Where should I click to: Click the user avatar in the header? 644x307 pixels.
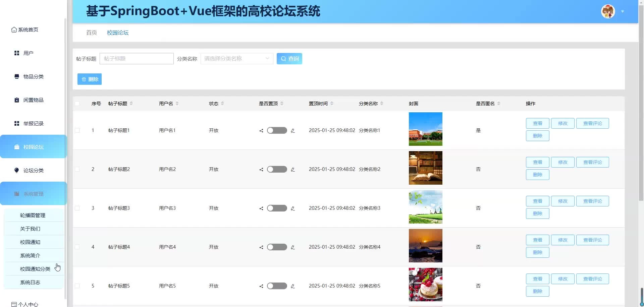click(x=608, y=11)
